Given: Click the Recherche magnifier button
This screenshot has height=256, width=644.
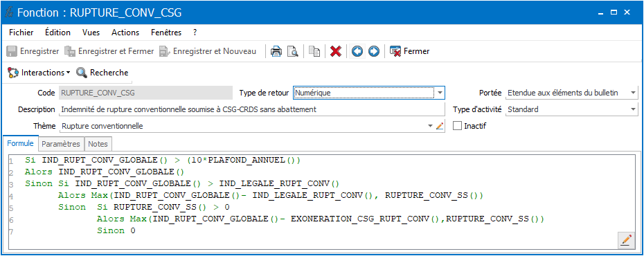Looking at the screenshot, I should point(102,73).
